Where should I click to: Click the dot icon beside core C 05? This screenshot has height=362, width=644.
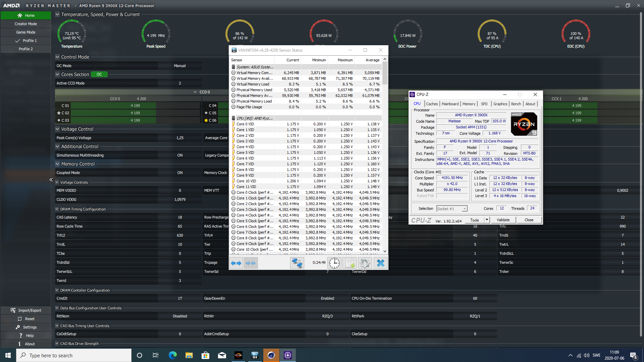click(206, 113)
